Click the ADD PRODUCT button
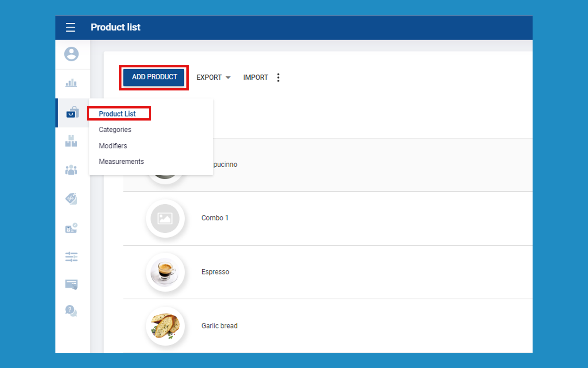The width and height of the screenshot is (588, 368). pyautogui.click(x=154, y=77)
